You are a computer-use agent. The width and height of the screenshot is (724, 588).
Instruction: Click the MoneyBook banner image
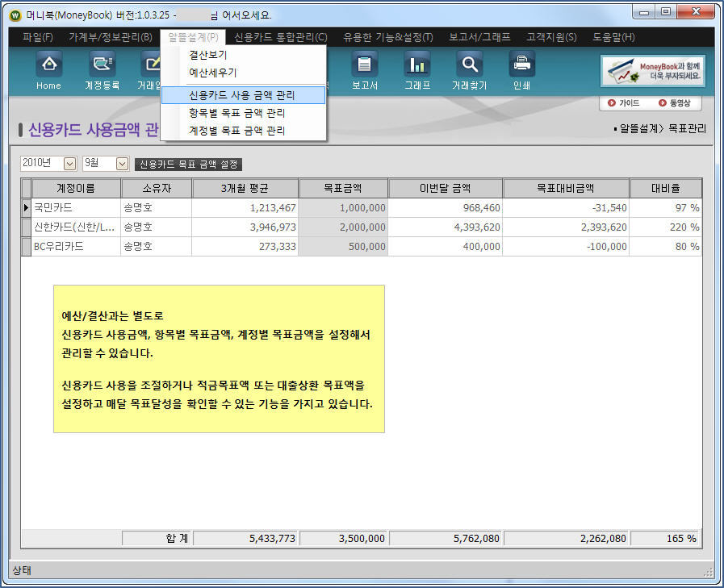[x=652, y=71]
